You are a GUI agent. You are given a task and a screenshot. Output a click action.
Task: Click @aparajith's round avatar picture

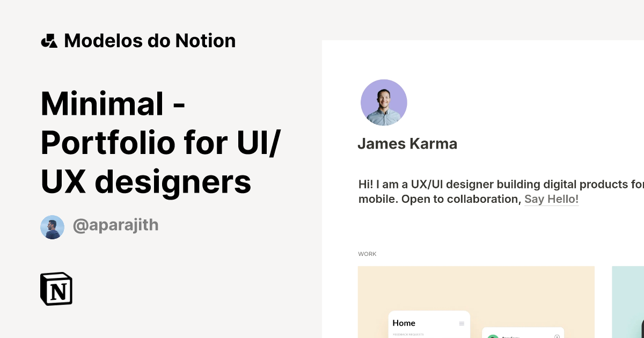[x=52, y=227]
